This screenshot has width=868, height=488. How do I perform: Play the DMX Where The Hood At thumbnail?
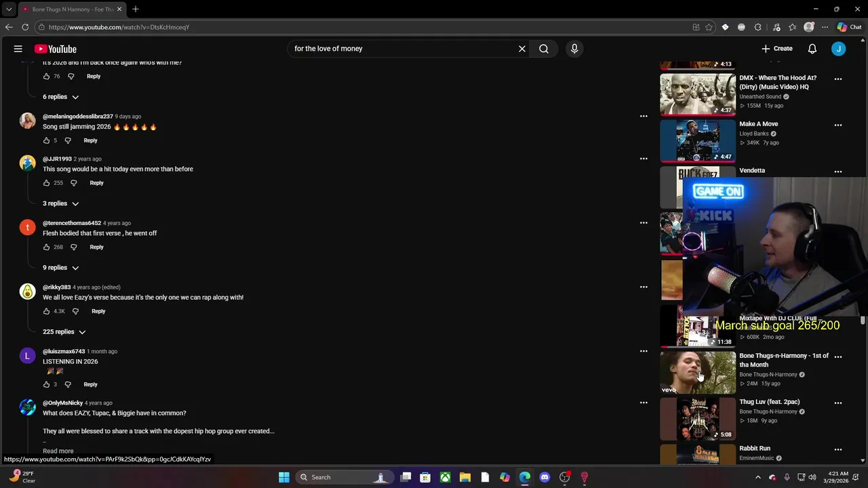(698, 94)
